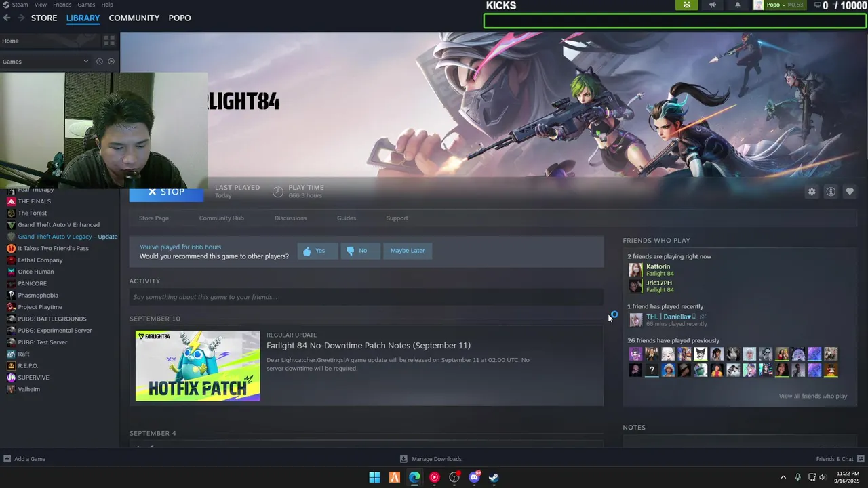Viewport: 868px width, 488px height.
Task: Go forward with the right arrow
Action: (x=21, y=18)
